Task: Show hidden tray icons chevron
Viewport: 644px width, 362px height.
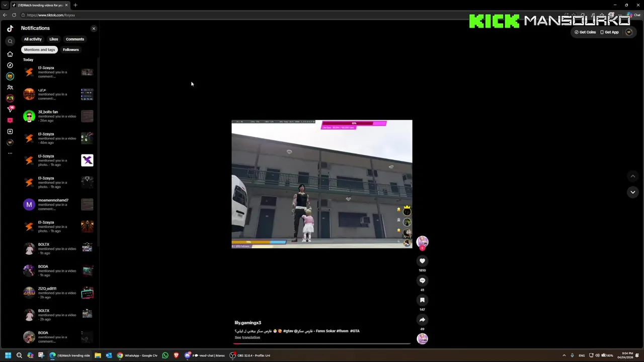Action: (564, 355)
